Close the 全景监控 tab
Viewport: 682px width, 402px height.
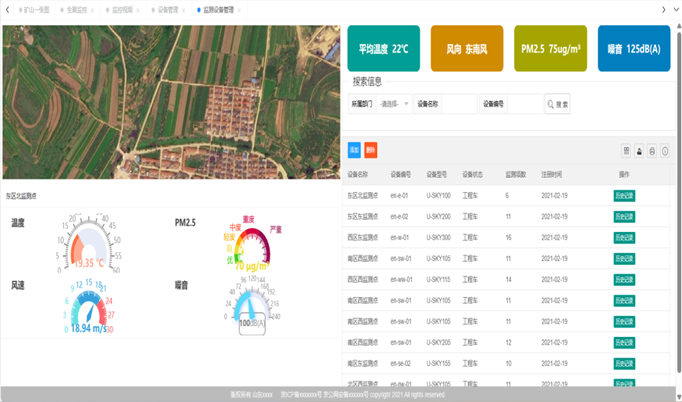pyautogui.click(x=93, y=10)
